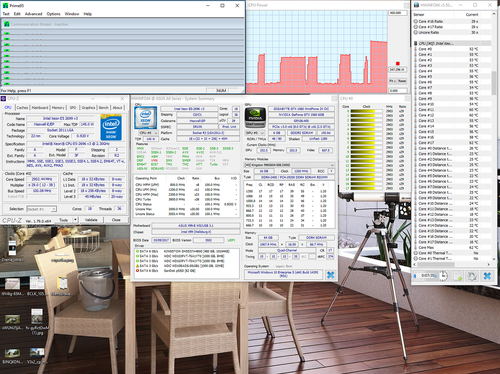The width and height of the screenshot is (500, 374).
Task: Click the Intel Xeon logo in System Summary
Action: (x=146, y=118)
